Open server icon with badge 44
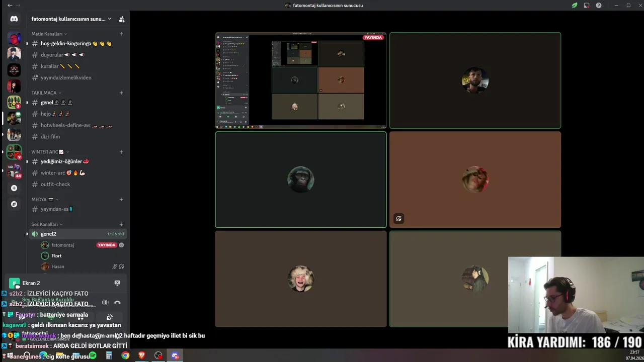Screen dimensions: 644x362 pyautogui.click(x=14, y=170)
